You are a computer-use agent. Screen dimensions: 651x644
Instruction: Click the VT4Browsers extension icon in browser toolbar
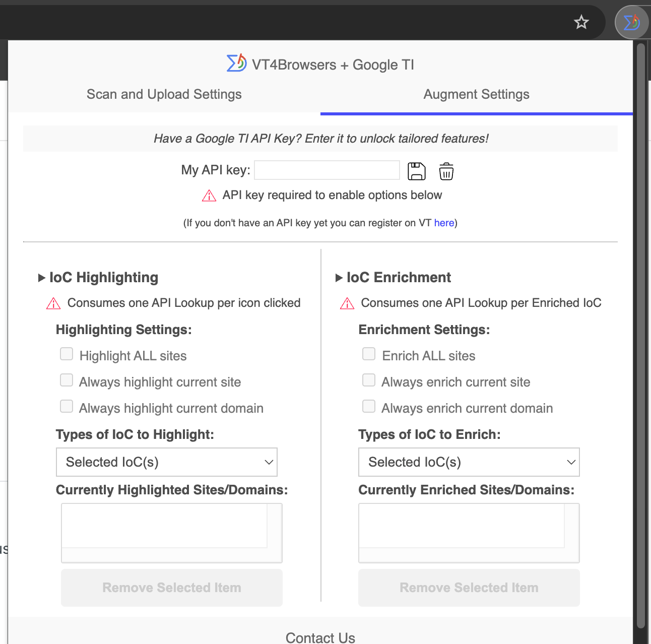tap(631, 22)
